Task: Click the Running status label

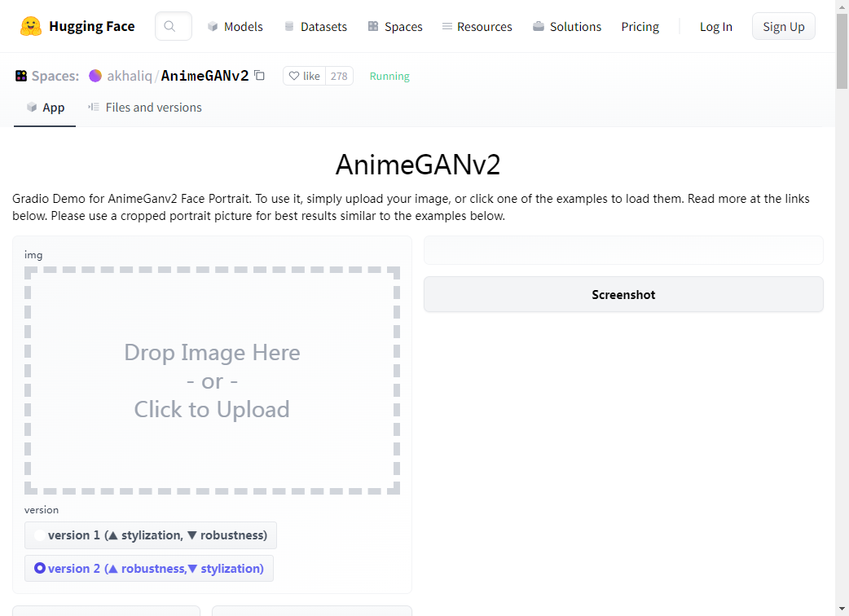Action: 389,77
